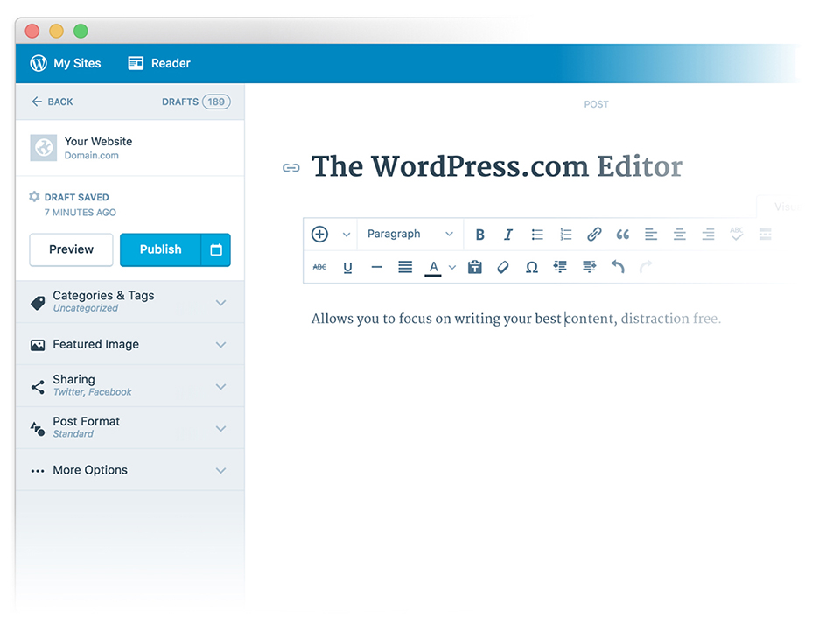
Task: Click the post title field
Action: (497, 166)
